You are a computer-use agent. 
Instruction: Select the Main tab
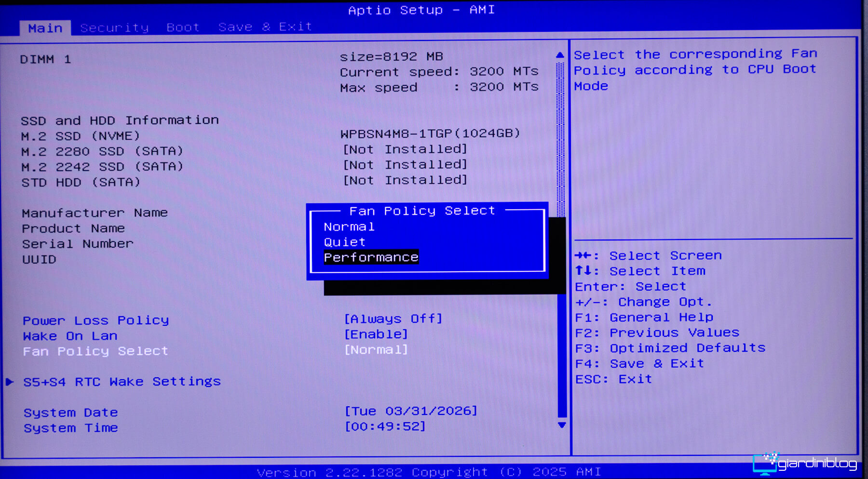pyautogui.click(x=45, y=28)
